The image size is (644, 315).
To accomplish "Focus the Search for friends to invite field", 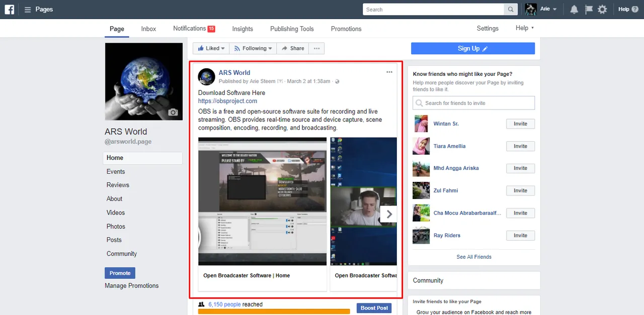I will tap(473, 103).
